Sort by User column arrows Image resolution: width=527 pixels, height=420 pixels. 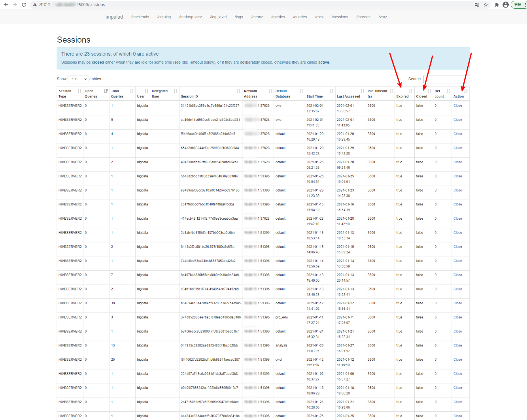[146, 91]
